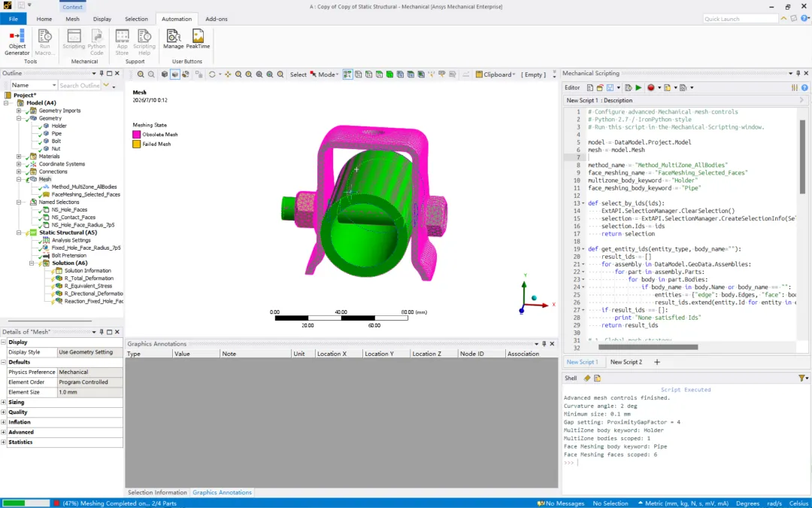Click the Search Outline input field
812x508 pixels.
point(80,85)
